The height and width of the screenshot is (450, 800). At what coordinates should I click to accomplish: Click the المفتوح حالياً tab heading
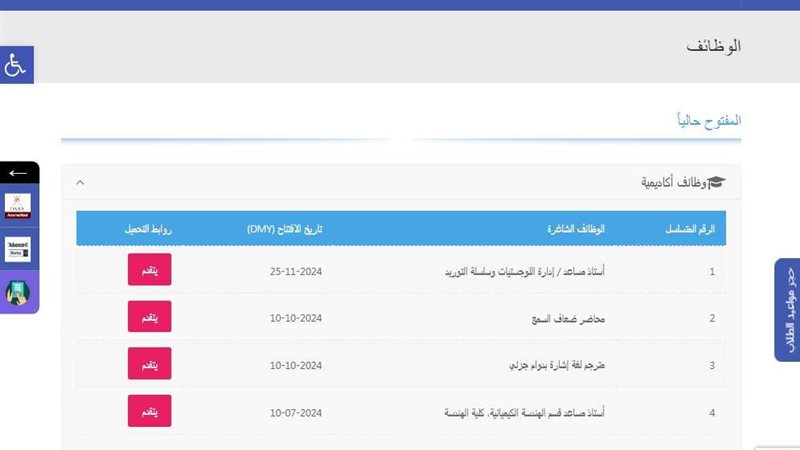tap(709, 121)
